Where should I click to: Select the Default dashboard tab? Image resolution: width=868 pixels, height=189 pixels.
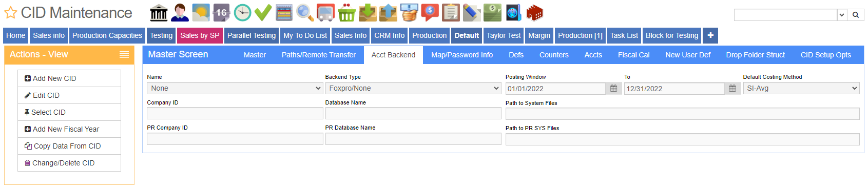click(x=467, y=35)
